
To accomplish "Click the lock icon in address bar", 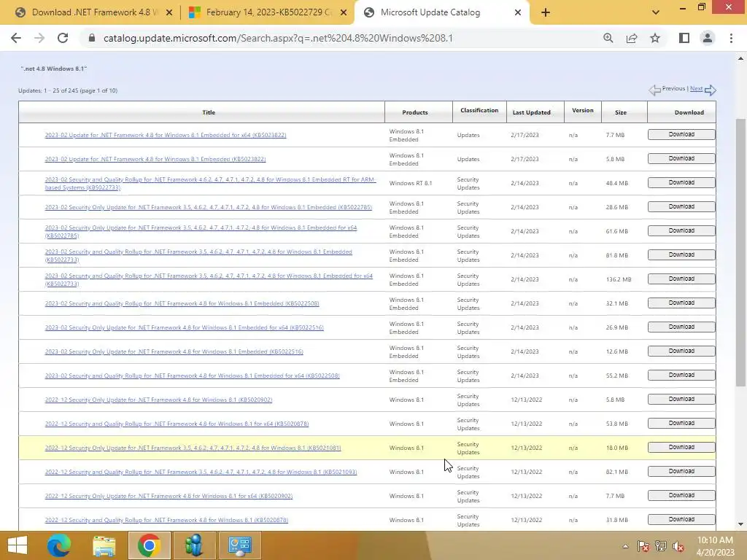I will pos(92,38).
